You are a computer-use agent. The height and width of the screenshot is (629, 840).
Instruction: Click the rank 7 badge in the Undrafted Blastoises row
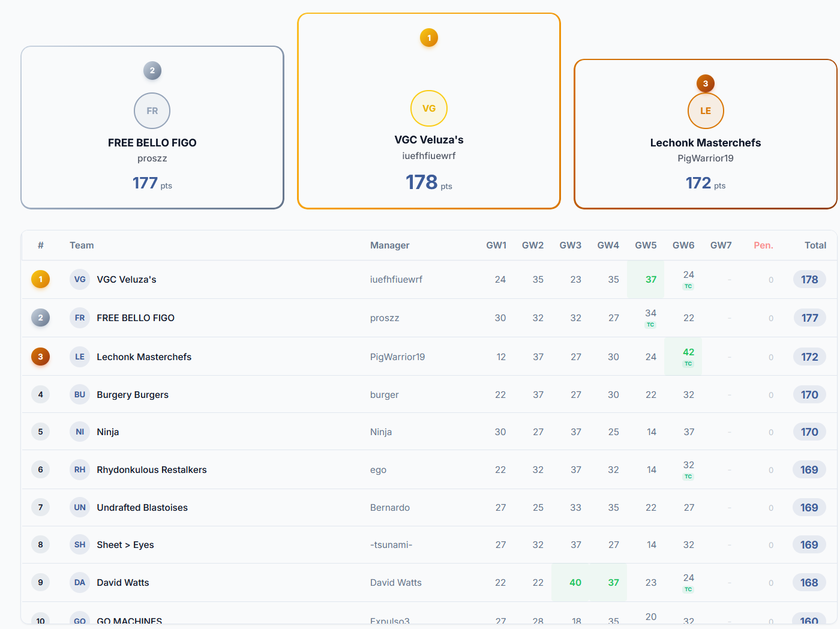point(41,508)
